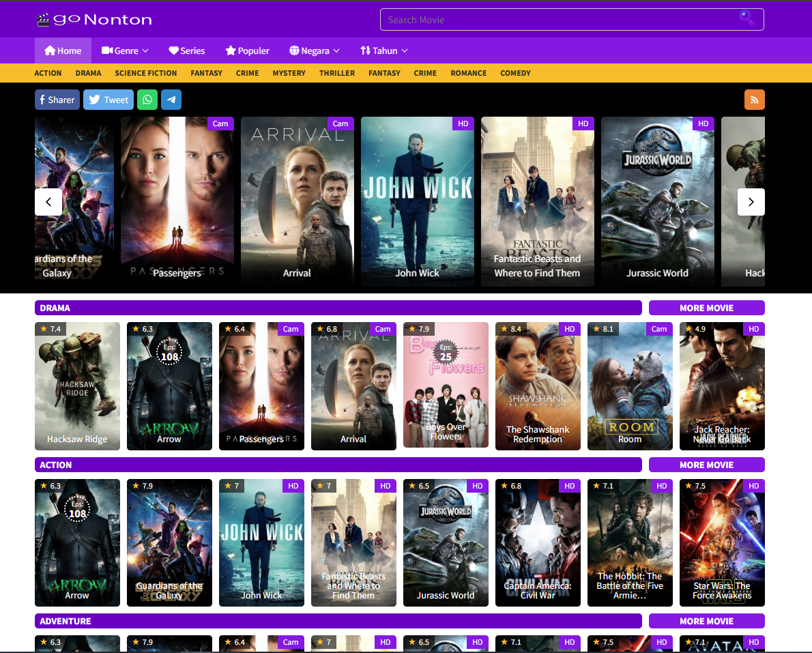Open the RSS feed icon
The height and width of the screenshot is (653, 812).
[x=754, y=100]
